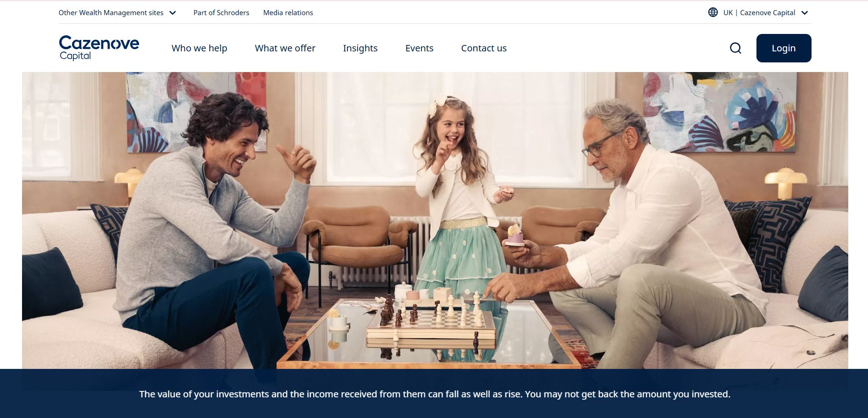Open the What we offer menu
Screen dimensions: 868x418
coord(285,48)
